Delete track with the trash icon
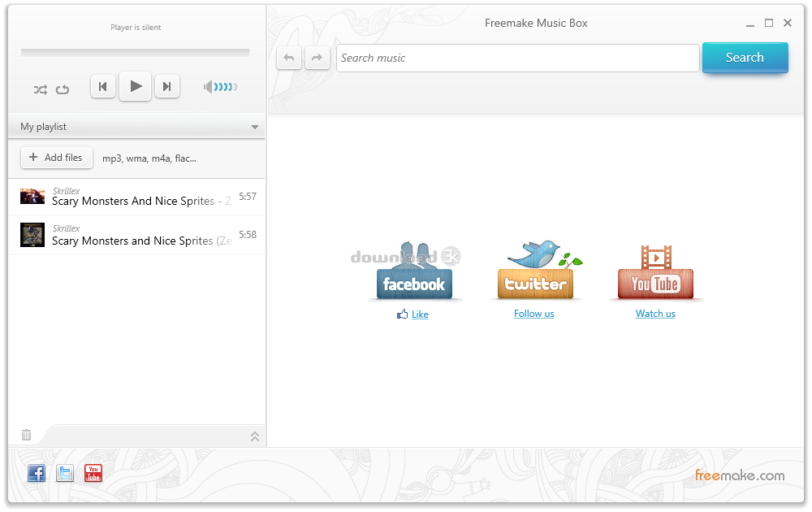This screenshot has width=812, height=512. [x=27, y=435]
